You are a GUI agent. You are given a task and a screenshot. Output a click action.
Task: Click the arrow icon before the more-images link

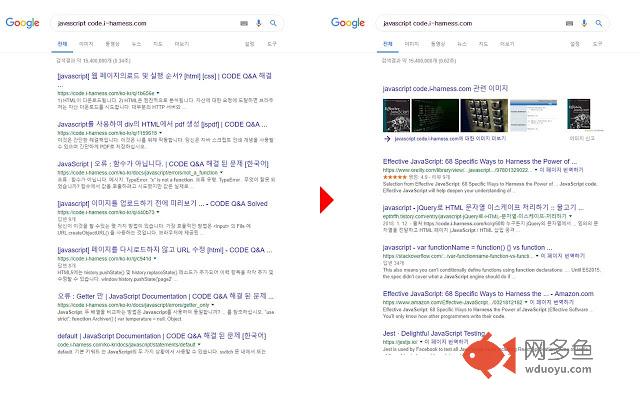tap(387, 139)
